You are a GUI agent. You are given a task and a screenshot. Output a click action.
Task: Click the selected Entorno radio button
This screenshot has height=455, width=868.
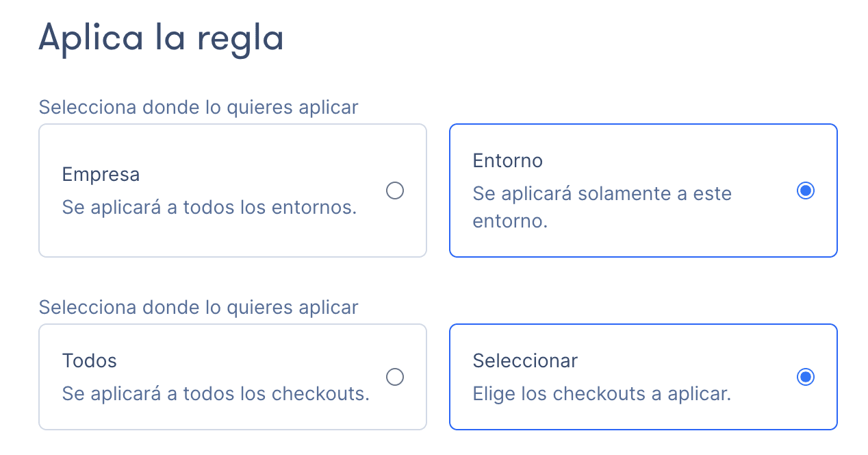point(806,191)
